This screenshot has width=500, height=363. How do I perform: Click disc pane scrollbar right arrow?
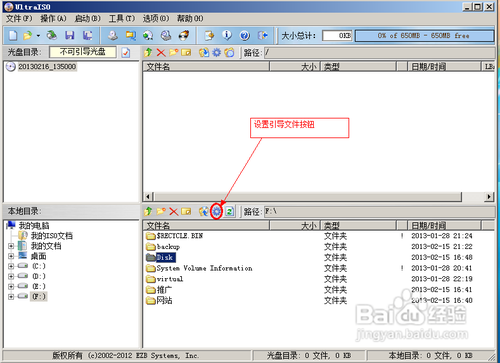tap(489, 197)
